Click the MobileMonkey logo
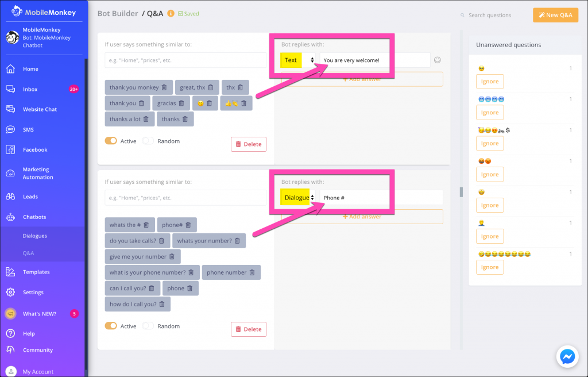 pyautogui.click(x=44, y=12)
